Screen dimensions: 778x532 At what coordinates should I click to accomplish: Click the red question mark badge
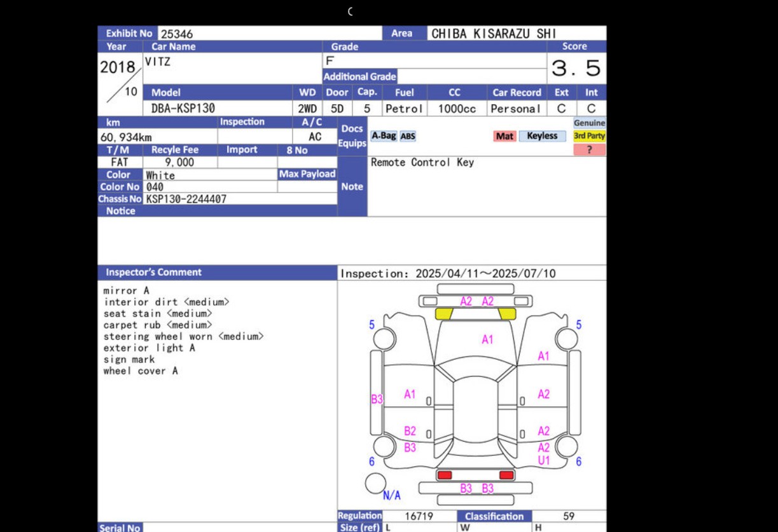point(590,150)
